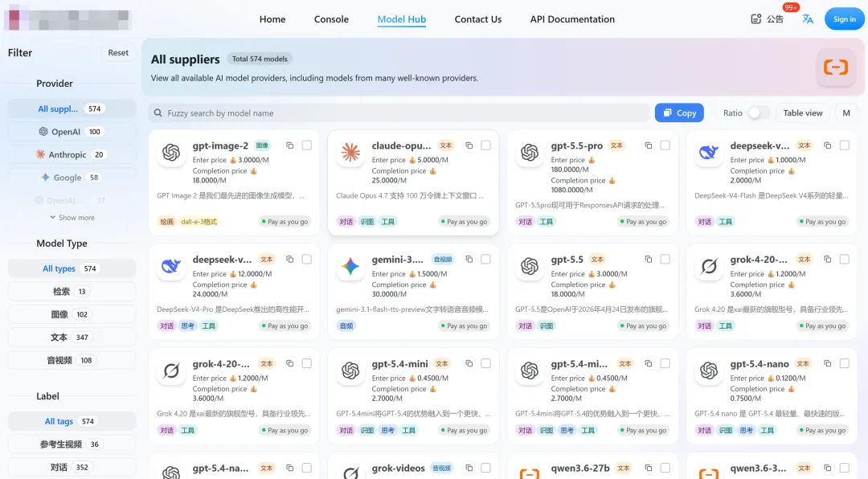Check the gpt-5.4-nano selection box
The height and width of the screenshot is (479, 868).
point(845,363)
